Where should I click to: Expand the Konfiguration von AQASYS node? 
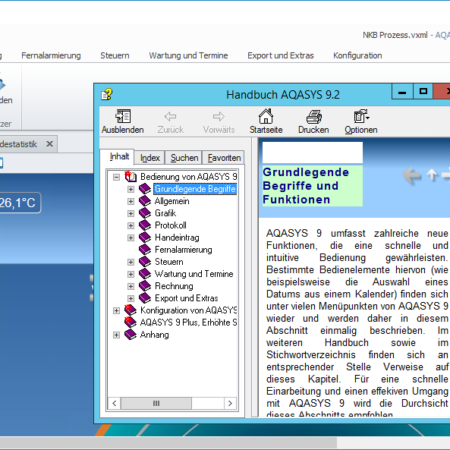coord(116,311)
